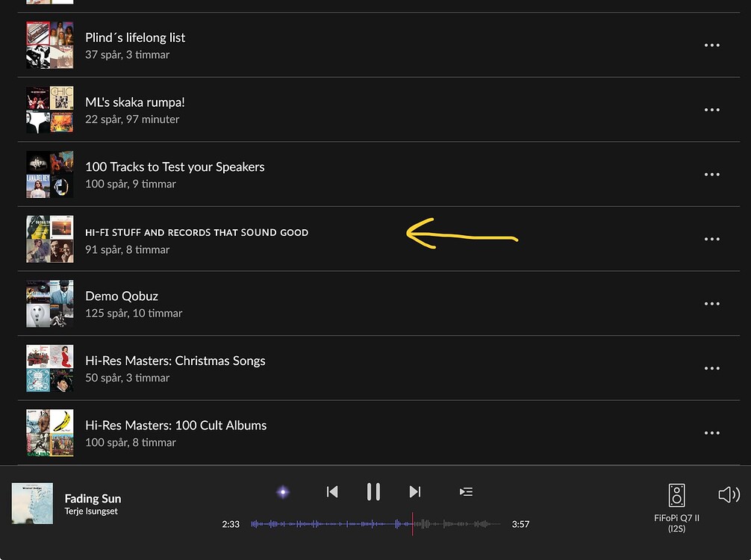The width and height of the screenshot is (751, 560).
Task: Open the Hi-Fi Stuff playlist options menu
Action: pos(711,239)
